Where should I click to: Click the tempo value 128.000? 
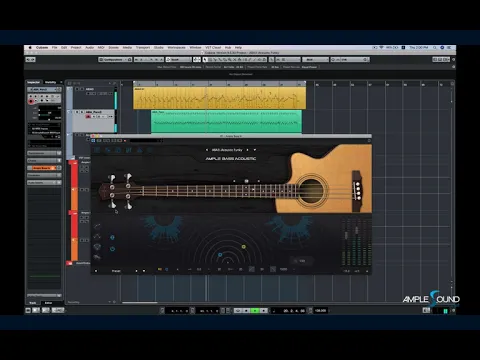click(x=320, y=311)
